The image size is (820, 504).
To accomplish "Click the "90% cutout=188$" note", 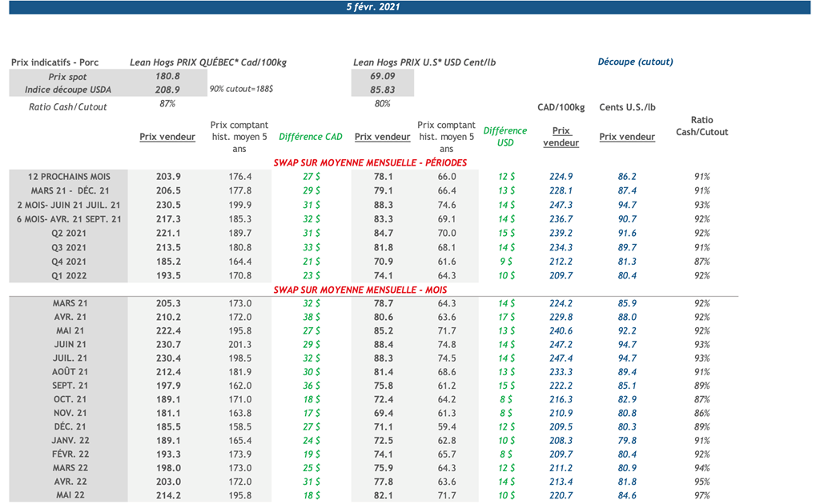I will 241,90.
